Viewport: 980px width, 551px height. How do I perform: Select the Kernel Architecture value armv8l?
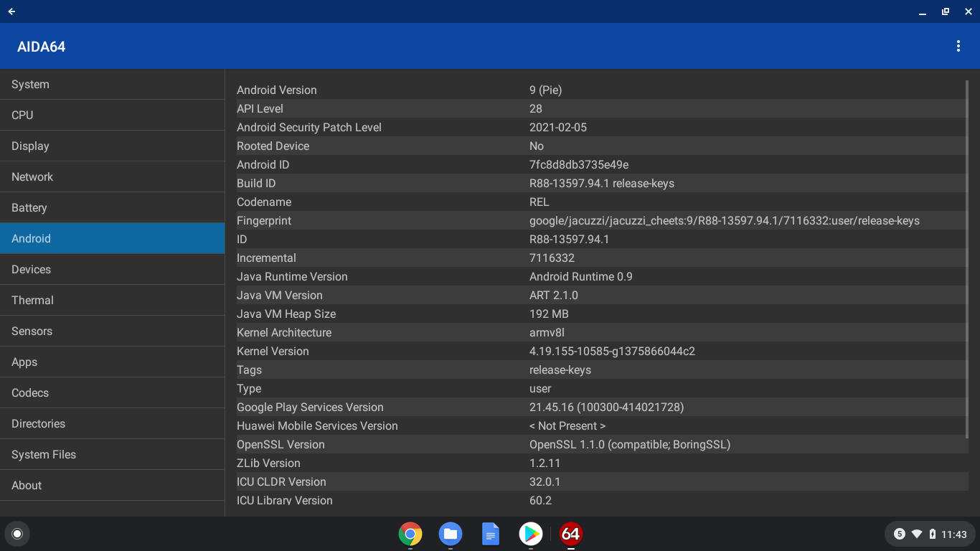coord(547,332)
